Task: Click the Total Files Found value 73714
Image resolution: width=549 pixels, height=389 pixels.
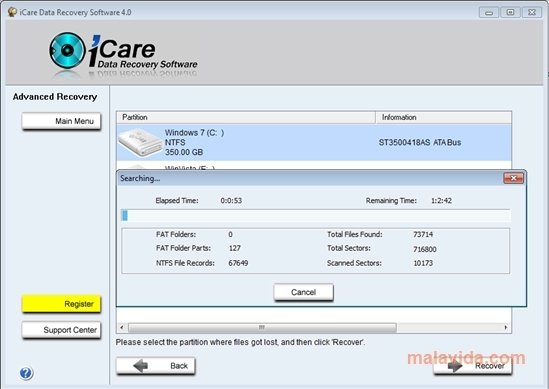Action: 423,234
